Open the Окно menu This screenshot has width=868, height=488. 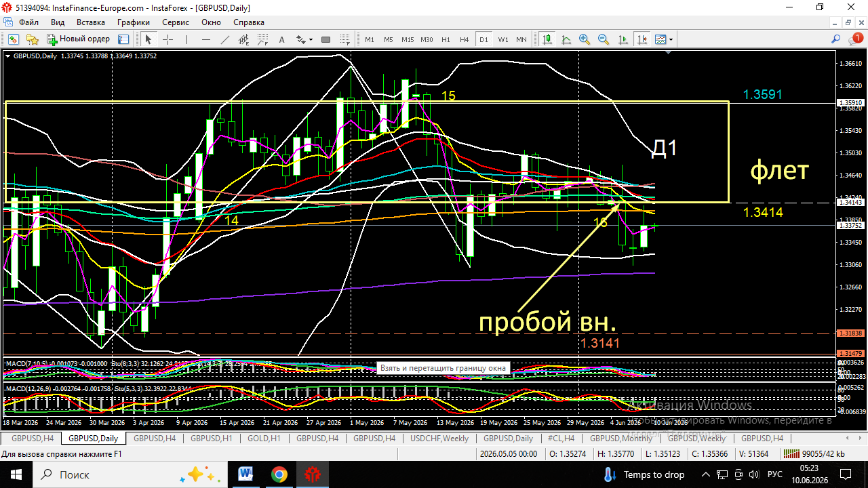tap(211, 22)
